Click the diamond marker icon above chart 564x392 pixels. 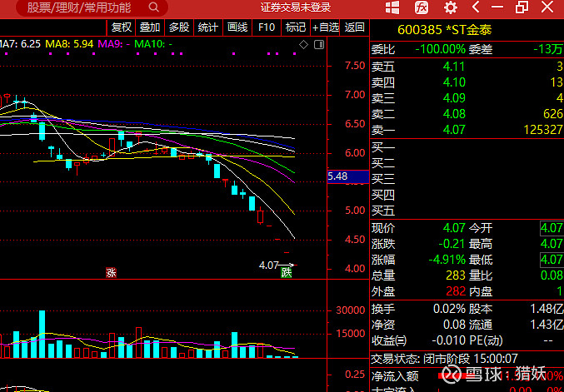(304, 43)
